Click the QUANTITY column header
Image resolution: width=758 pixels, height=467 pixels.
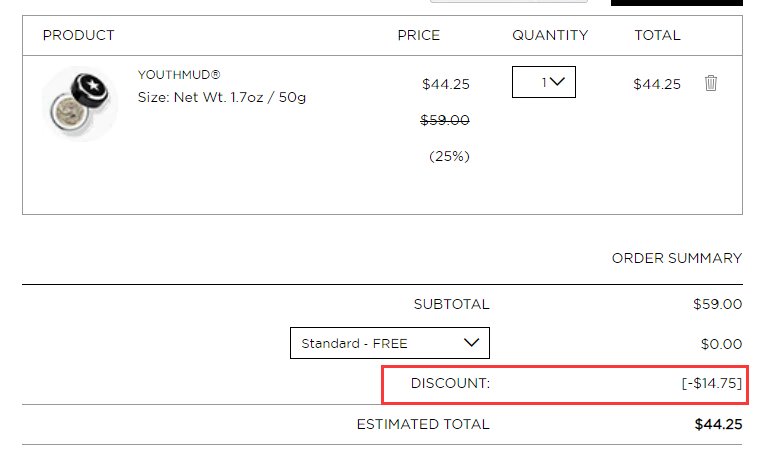click(550, 35)
